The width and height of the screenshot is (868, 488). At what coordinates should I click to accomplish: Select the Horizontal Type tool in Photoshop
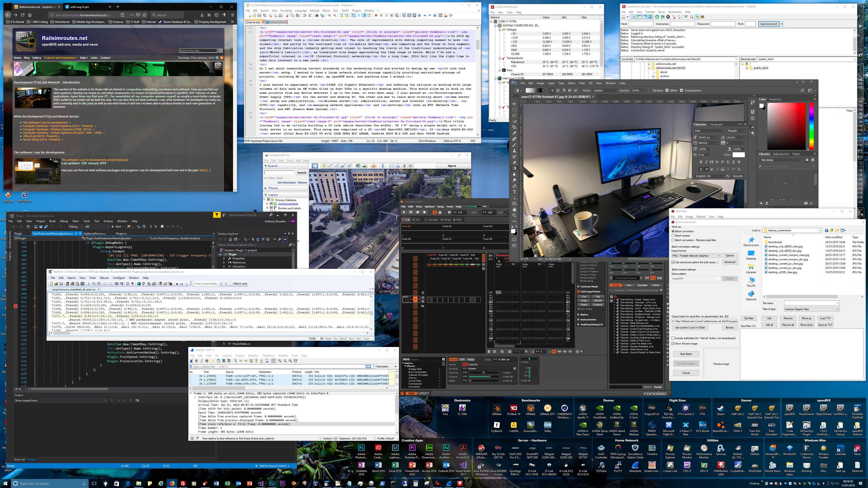514,192
